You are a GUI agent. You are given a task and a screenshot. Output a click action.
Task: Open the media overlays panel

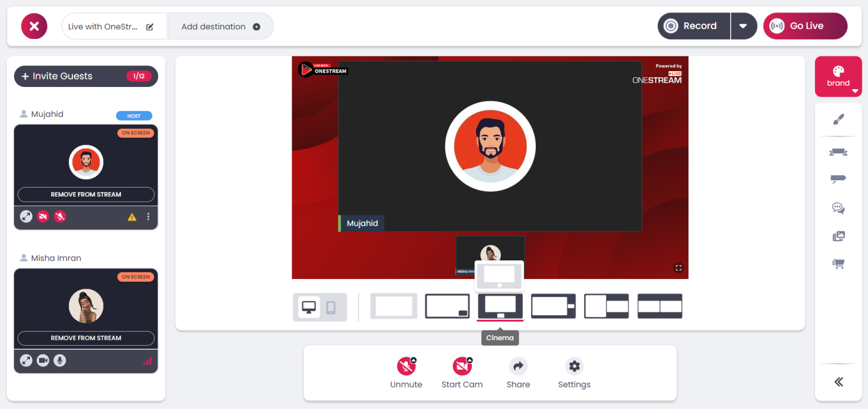838,236
